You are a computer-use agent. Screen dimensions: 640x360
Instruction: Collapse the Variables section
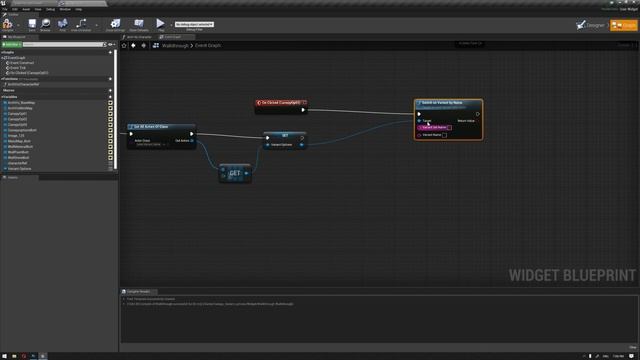coord(2,97)
